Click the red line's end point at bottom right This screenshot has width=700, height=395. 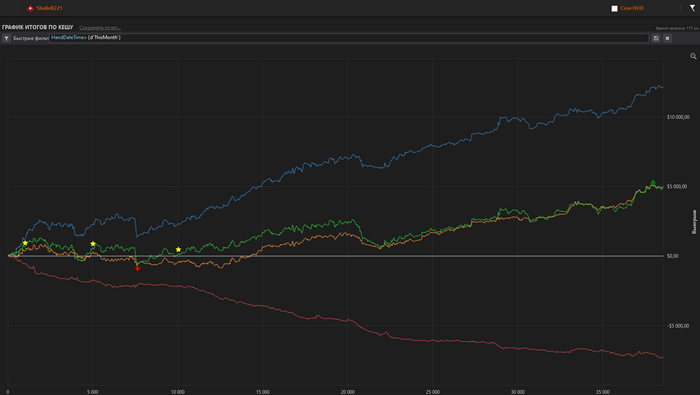point(662,357)
